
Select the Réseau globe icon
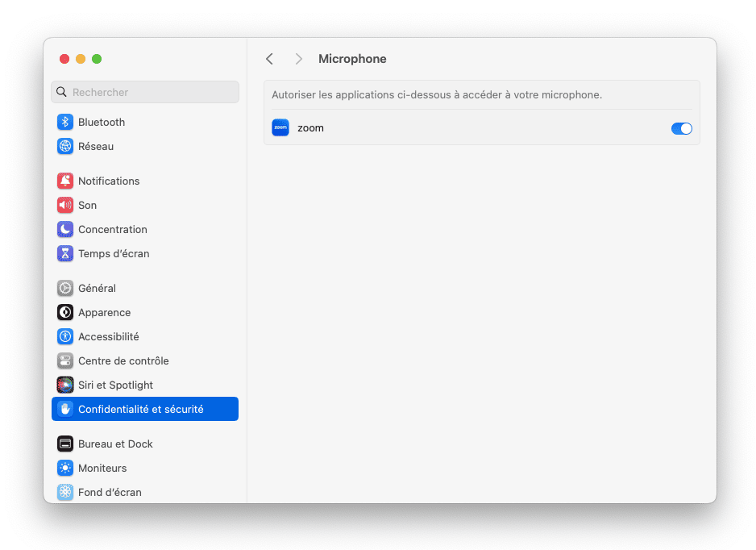point(65,146)
